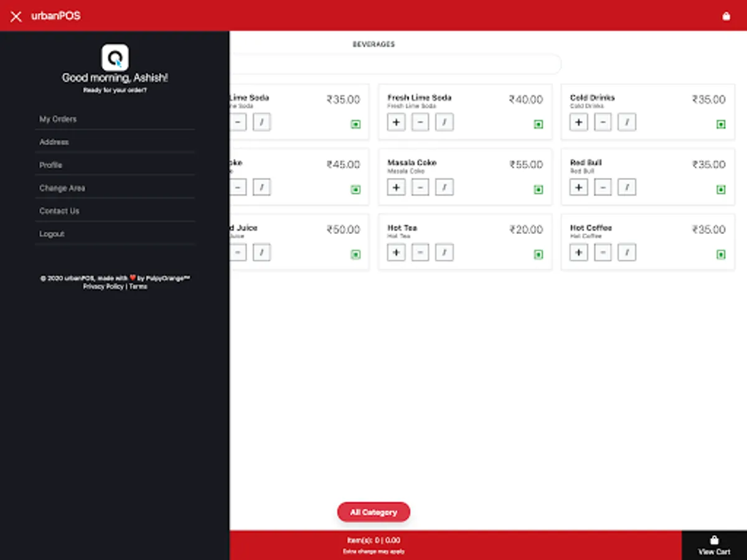Open the Privacy Policy link

pos(103,286)
